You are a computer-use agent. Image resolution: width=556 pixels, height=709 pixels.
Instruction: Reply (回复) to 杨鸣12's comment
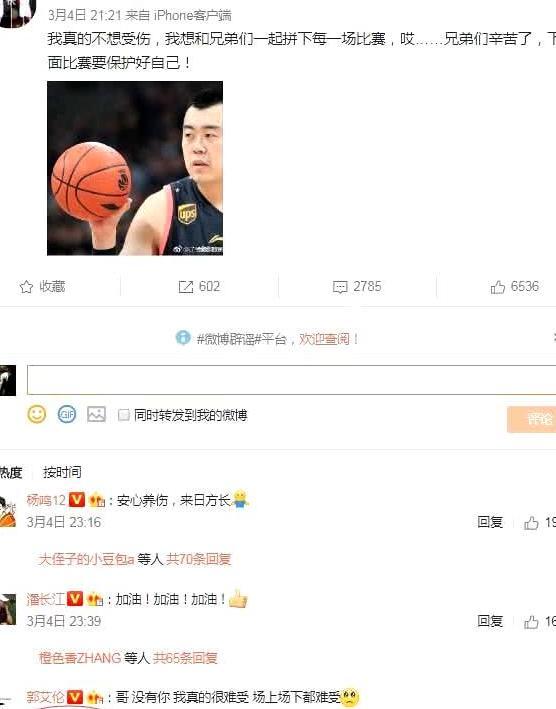coord(490,522)
